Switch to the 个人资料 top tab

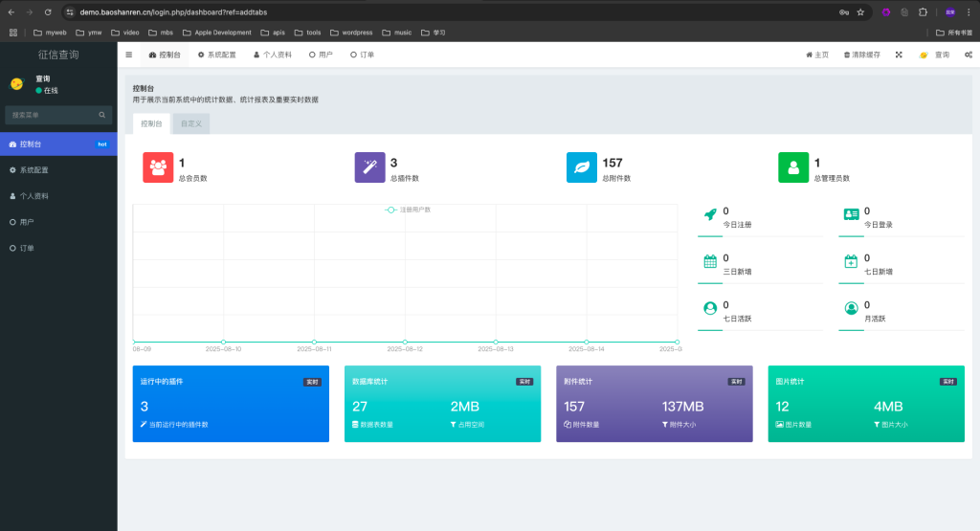pos(273,55)
